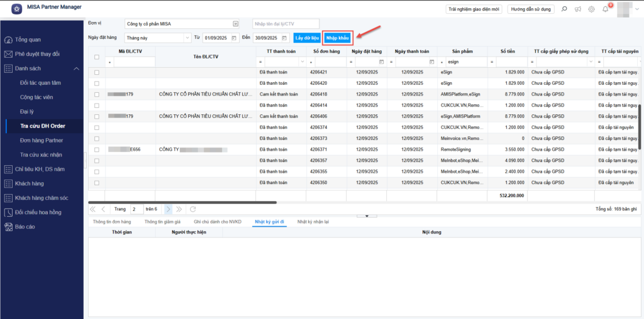Click the Khách hàng sidebar icon
This screenshot has width=644, height=319.
tap(8, 183)
